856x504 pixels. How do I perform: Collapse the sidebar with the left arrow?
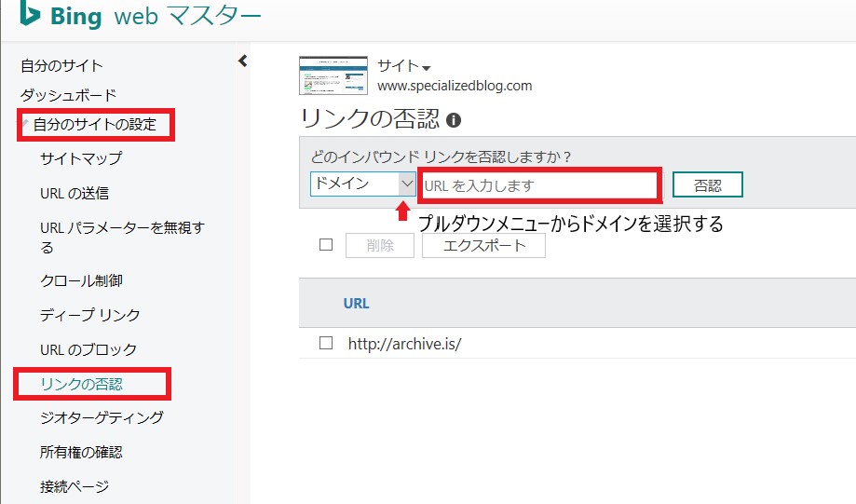(243, 61)
